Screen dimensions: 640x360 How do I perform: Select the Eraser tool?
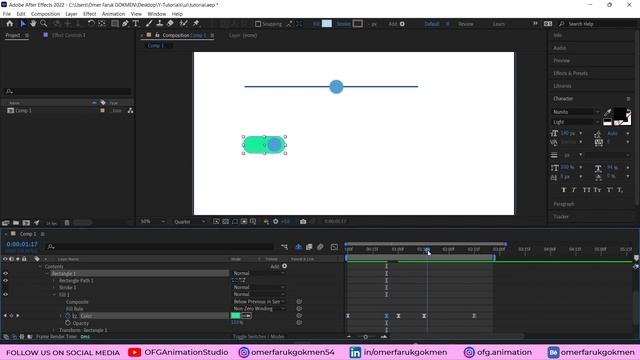pyautogui.click(x=170, y=24)
